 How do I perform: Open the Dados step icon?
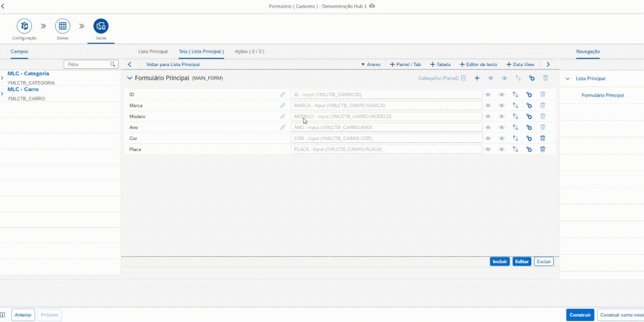point(63,26)
